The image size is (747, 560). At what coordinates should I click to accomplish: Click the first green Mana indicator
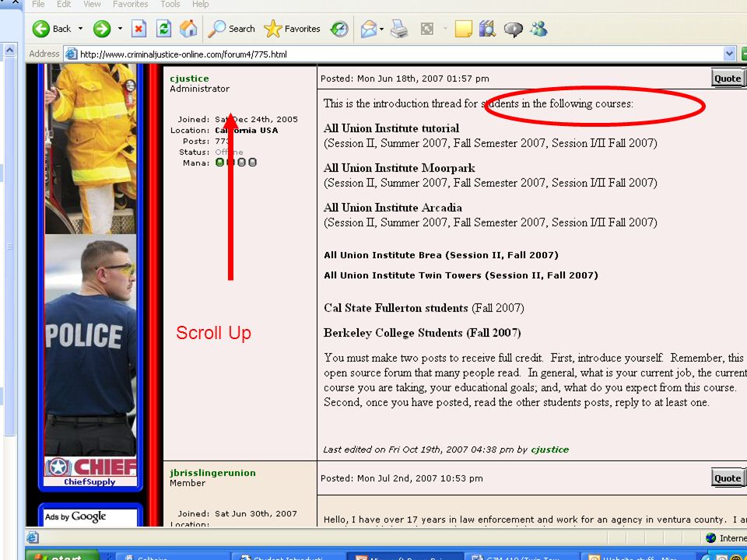tap(219, 163)
